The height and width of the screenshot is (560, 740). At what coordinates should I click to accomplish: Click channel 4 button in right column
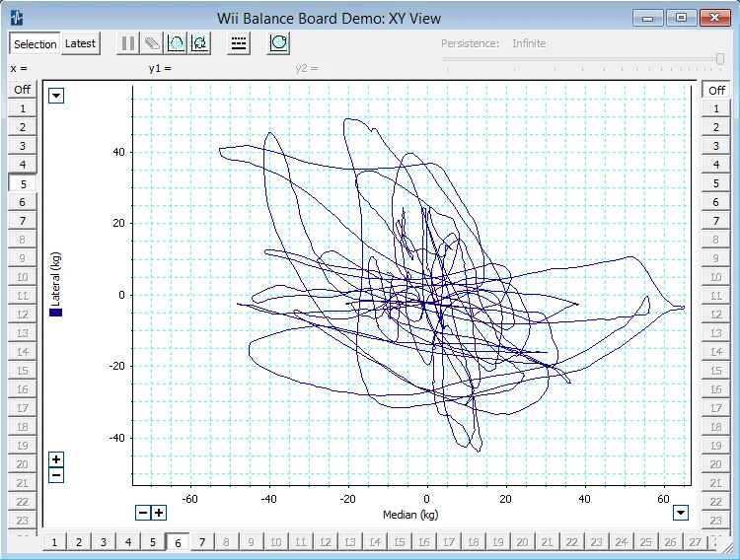[x=716, y=165]
